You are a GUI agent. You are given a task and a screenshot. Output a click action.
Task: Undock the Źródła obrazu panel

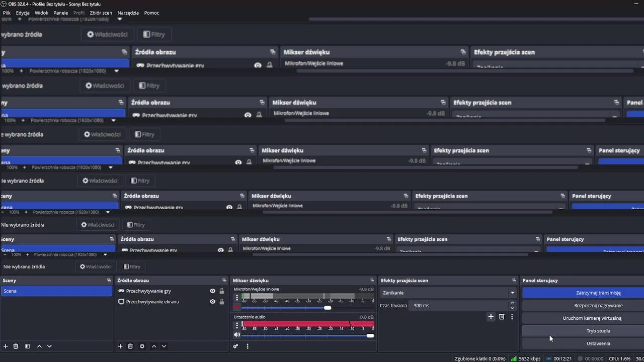[x=224, y=281]
